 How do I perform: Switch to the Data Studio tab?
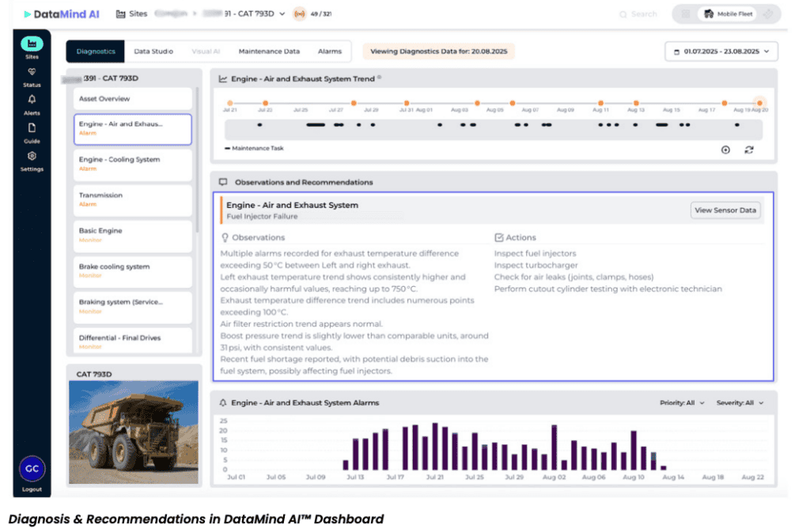[153, 51]
